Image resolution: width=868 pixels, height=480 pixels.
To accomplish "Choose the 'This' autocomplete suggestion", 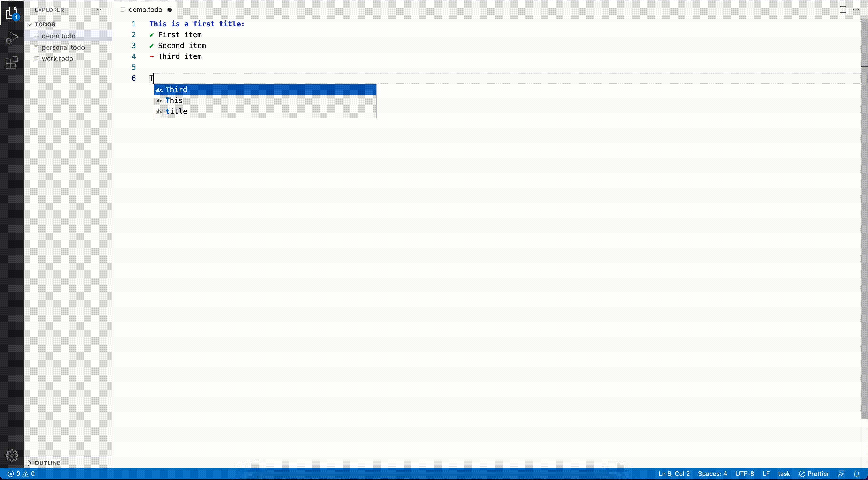I will click(174, 100).
